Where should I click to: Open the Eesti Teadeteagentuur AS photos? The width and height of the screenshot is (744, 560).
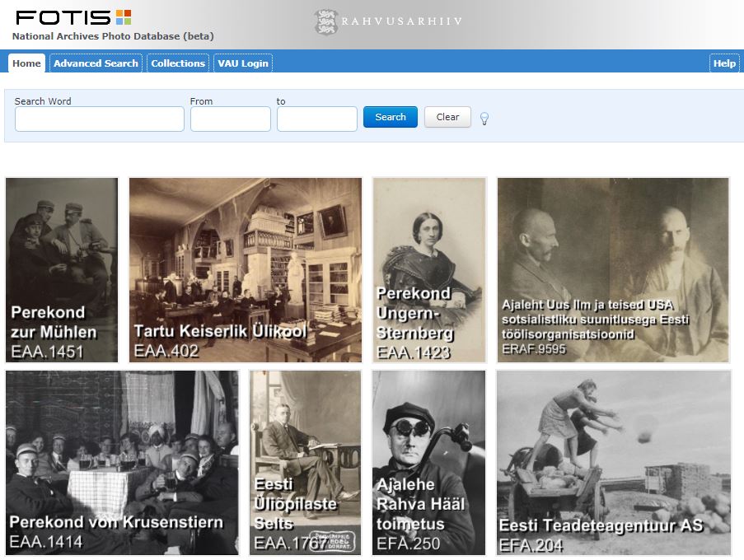click(612, 462)
